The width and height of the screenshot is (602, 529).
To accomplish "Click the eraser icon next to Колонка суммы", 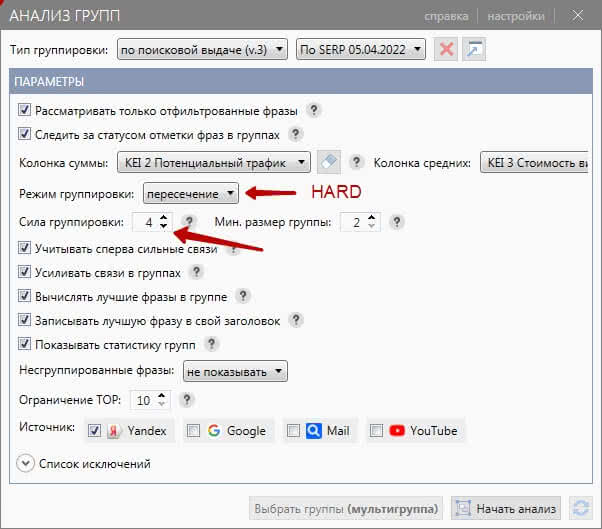I will click(329, 162).
